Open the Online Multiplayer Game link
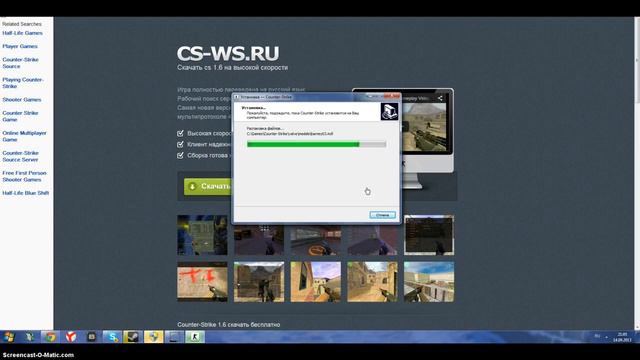The height and width of the screenshot is (360, 640). coord(24,136)
